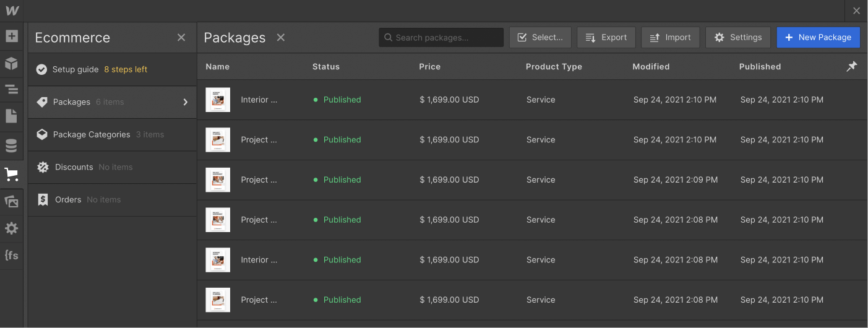868x328 pixels.
Task: Open the Finsweet {fs} extension icon
Action: (x=11, y=255)
